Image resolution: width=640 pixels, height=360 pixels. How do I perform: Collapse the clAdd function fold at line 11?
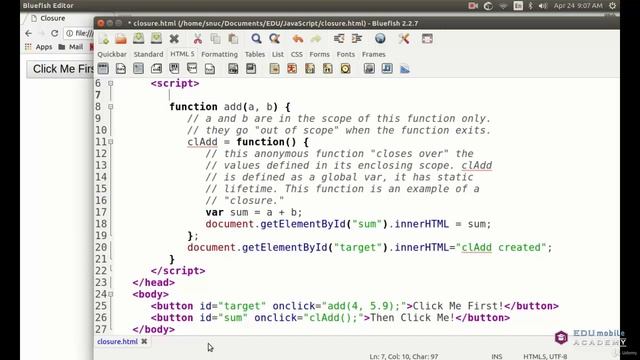click(x=111, y=142)
